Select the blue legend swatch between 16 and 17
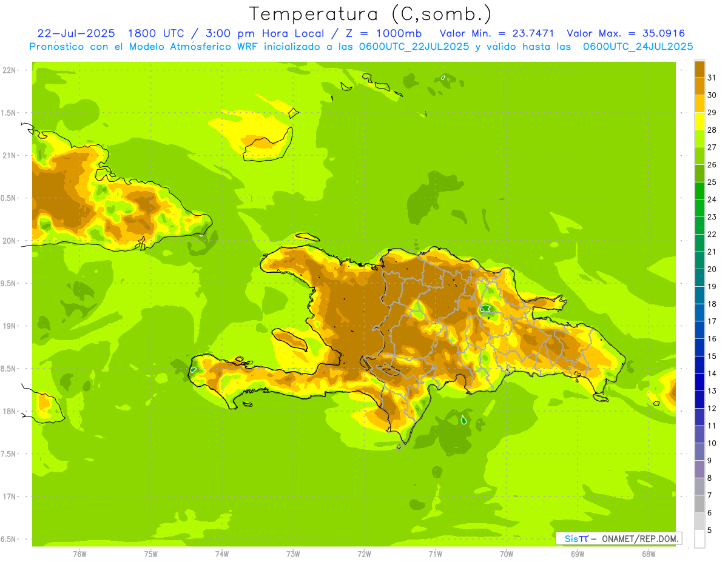The height and width of the screenshot is (562, 728). point(699,330)
